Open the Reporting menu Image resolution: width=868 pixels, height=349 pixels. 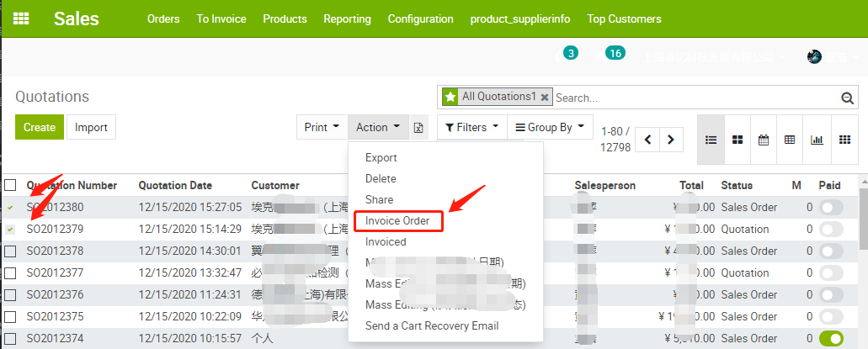click(x=347, y=19)
